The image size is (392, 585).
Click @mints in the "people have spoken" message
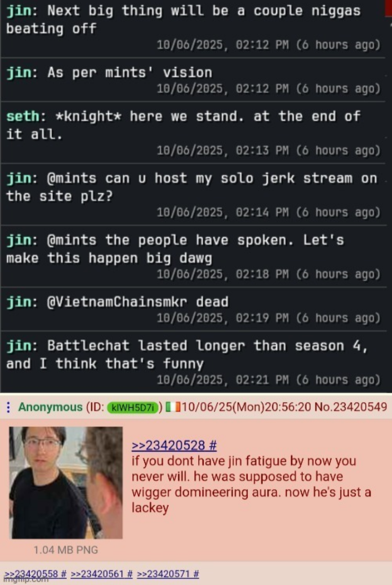(x=72, y=240)
